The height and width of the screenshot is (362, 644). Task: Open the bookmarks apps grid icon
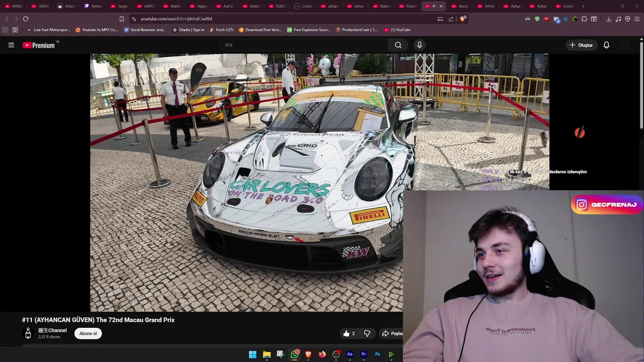pos(15,30)
